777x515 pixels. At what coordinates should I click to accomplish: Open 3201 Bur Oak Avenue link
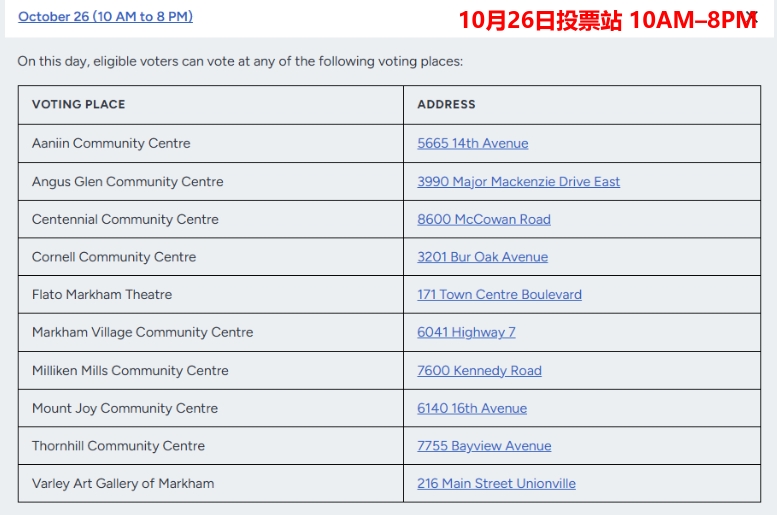[x=482, y=257]
